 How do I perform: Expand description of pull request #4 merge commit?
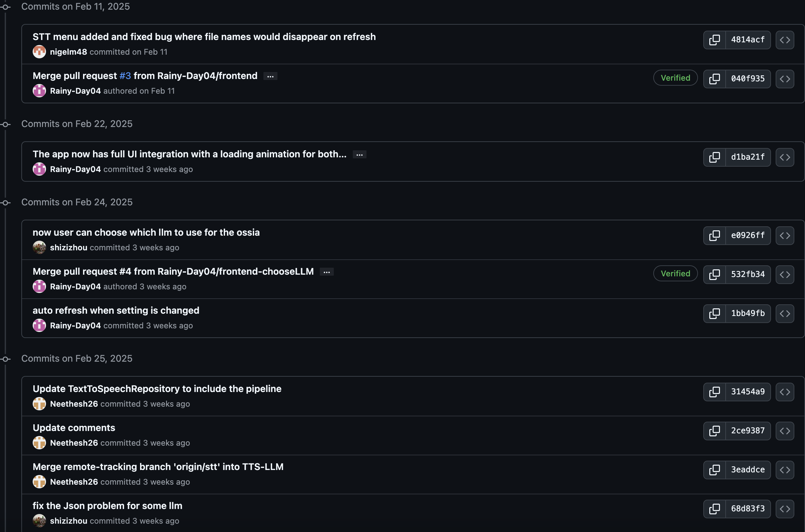point(326,272)
